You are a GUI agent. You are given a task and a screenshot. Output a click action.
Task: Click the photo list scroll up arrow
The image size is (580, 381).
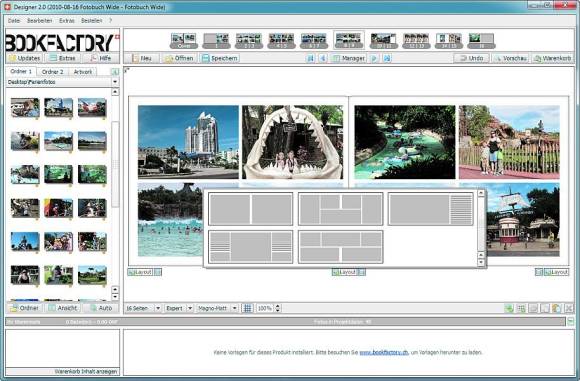(x=115, y=91)
